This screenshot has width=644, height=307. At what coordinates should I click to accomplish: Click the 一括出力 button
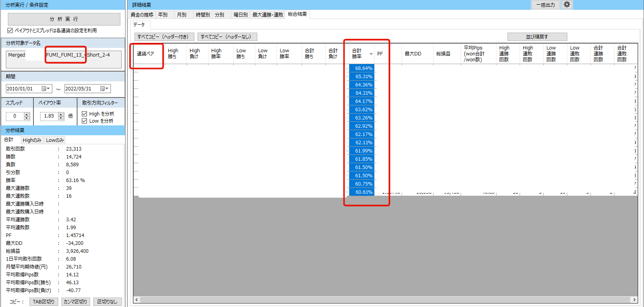pyautogui.click(x=545, y=5)
